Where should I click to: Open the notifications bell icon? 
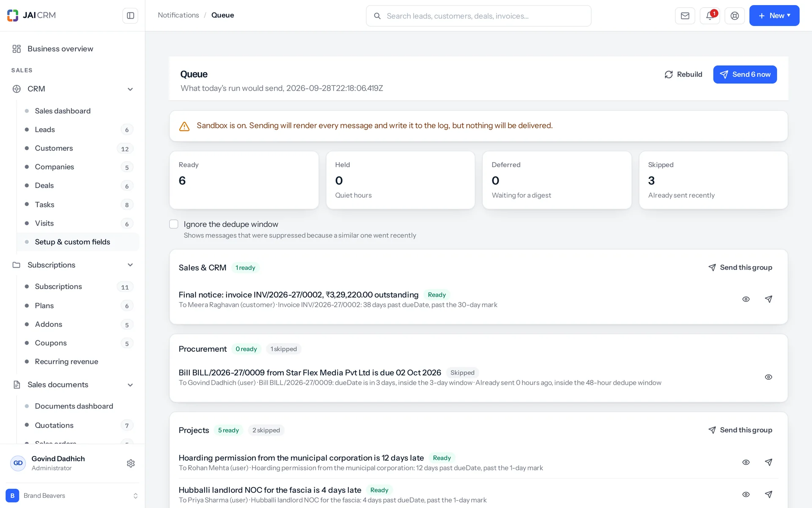[710, 16]
